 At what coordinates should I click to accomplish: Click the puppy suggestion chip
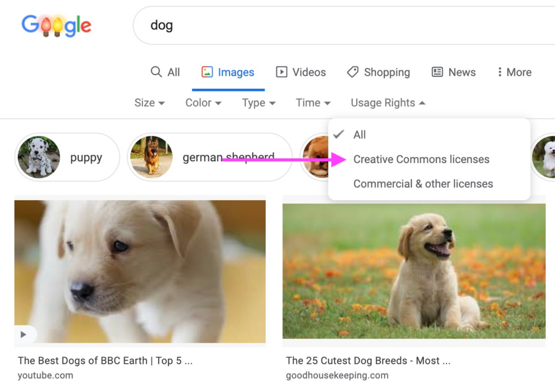pos(67,158)
